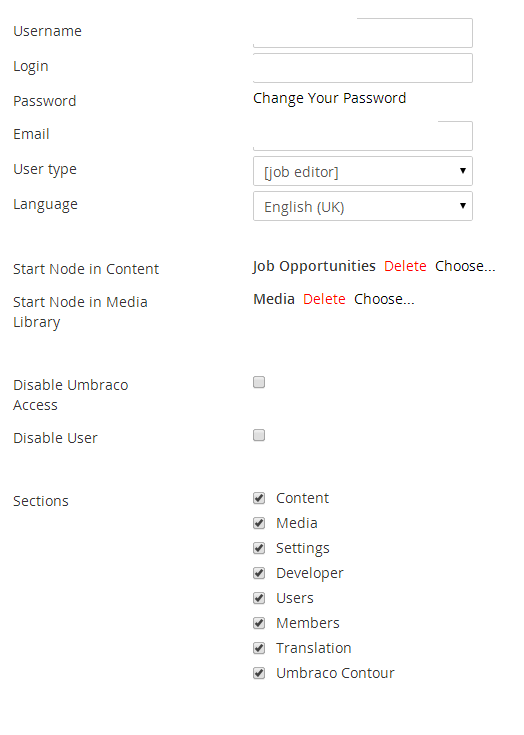This screenshot has width=524, height=735.
Task: Uncheck the Translation section checkbox
Action: click(x=259, y=648)
